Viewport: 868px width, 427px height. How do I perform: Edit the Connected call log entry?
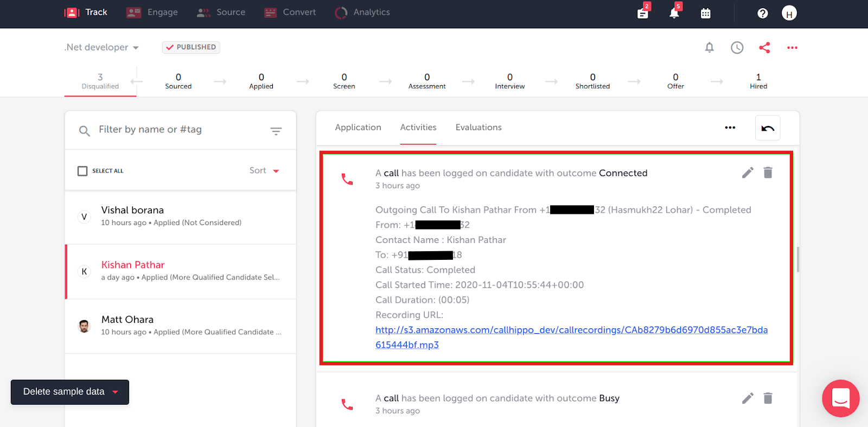click(x=748, y=173)
